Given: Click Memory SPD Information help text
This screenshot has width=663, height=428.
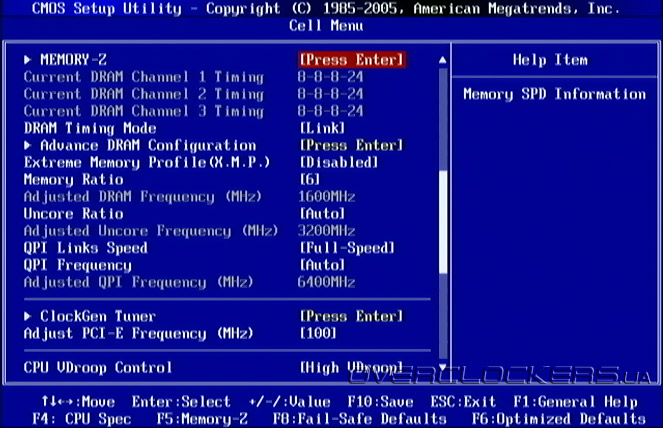Looking at the screenshot, I should coord(554,94).
